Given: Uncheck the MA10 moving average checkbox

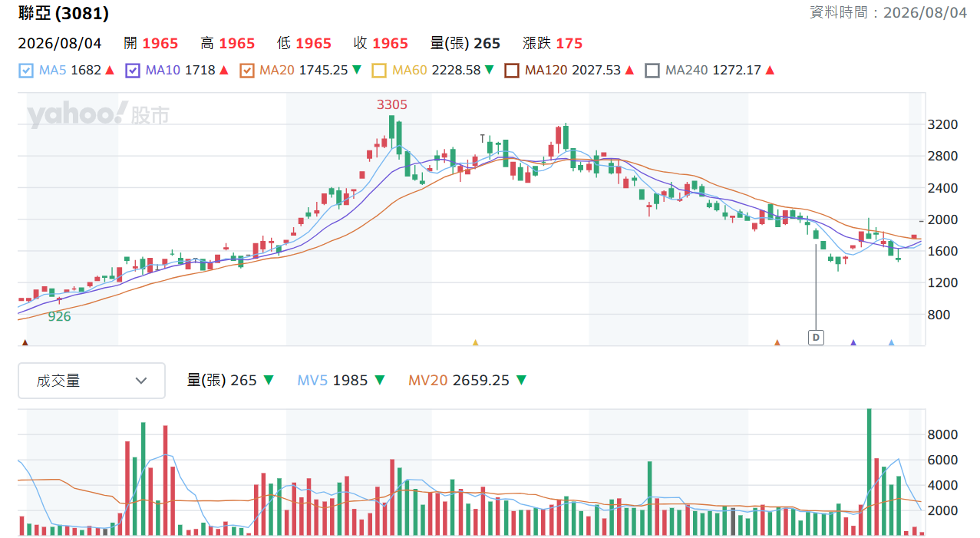Looking at the screenshot, I should point(132,71).
